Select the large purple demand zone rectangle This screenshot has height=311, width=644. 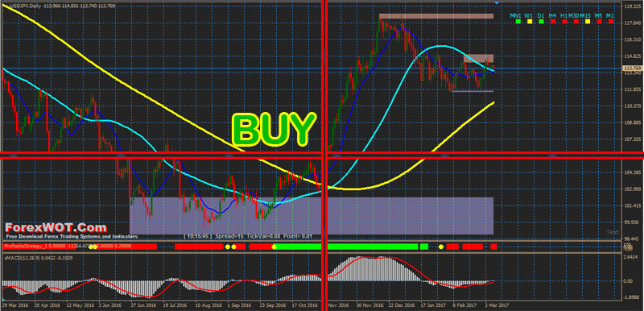coord(312,216)
